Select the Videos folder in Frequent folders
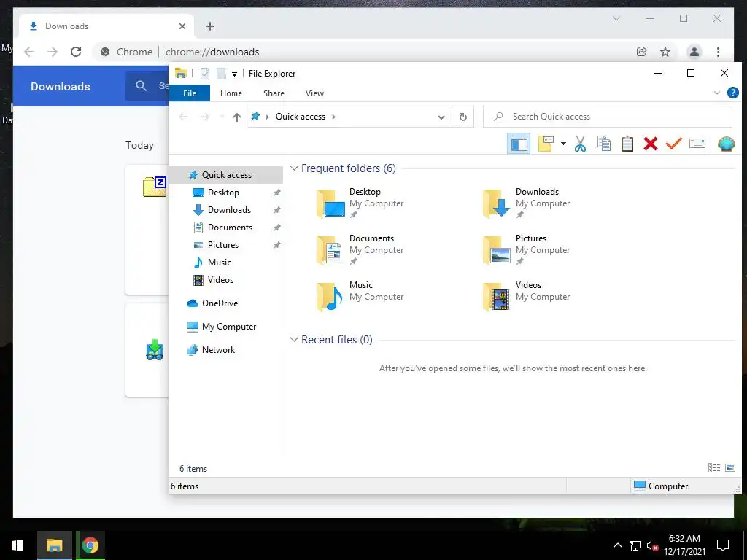Viewport: 747px width, 560px height. (527, 297)
